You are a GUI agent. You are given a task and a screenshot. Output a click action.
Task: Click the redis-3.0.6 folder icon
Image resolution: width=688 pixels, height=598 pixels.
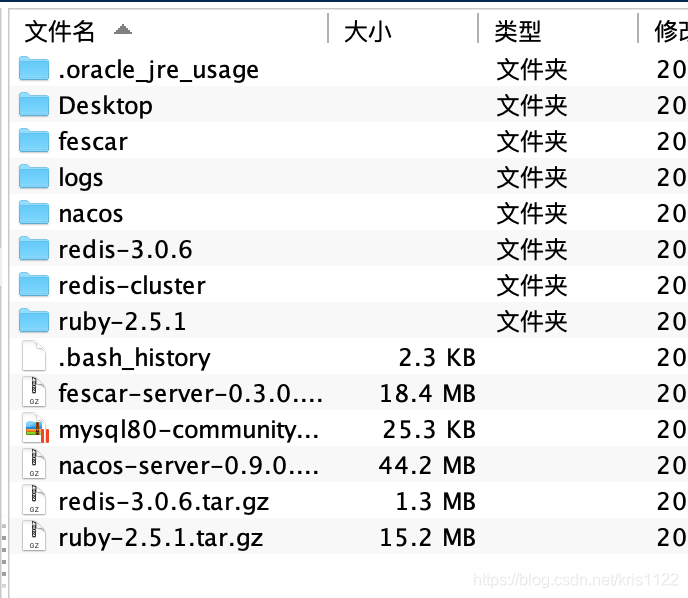coord(34,249)
